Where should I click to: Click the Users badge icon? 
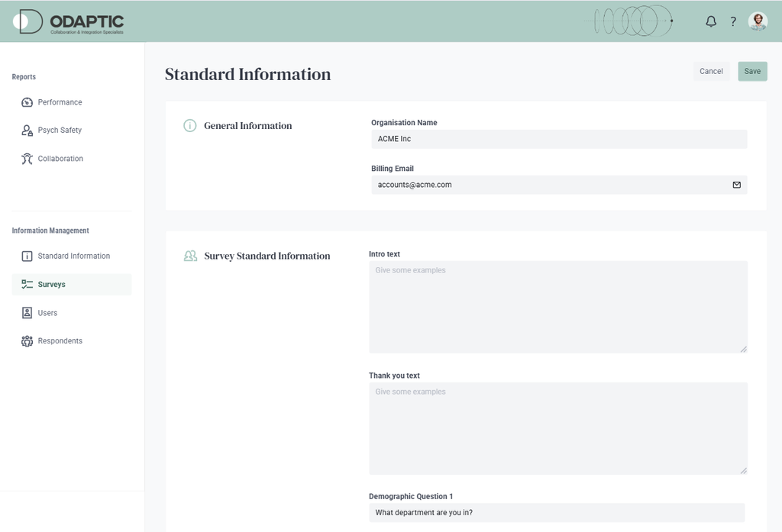(x=27, y=313)
